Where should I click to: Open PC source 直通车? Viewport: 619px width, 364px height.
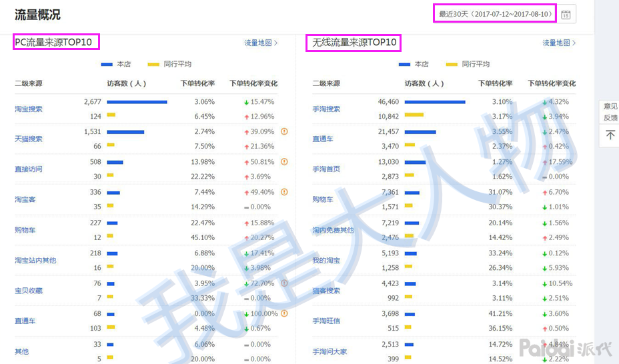[25, 321]
